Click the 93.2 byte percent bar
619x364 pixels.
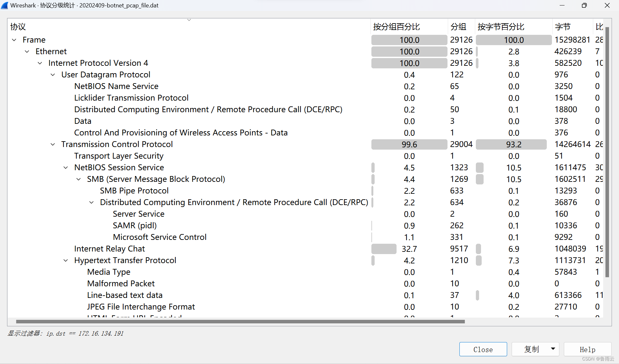coord(511,144)
